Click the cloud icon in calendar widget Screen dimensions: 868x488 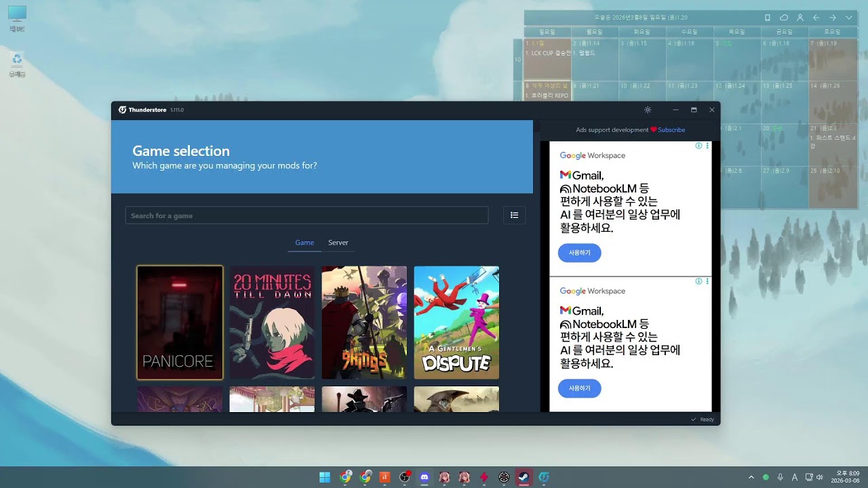pyautogui.click(x=784, y=18)
